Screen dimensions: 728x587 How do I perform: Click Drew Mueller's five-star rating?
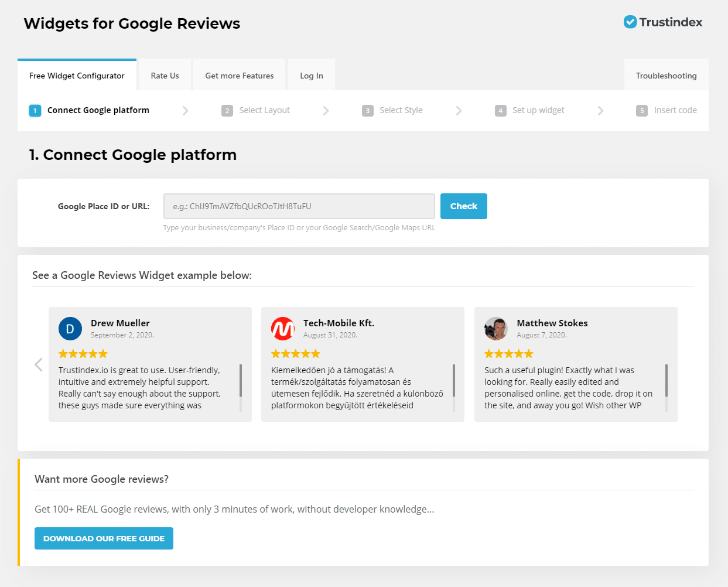pyautogui.click(x=83, y=353)
